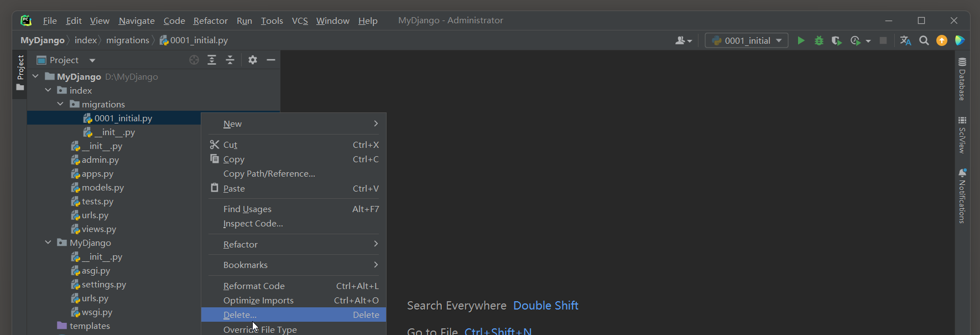Image resolution: width=980 pixels, height=335 pixels.
Task: Click Cut scissors entry in context menu
Action: 294,145
